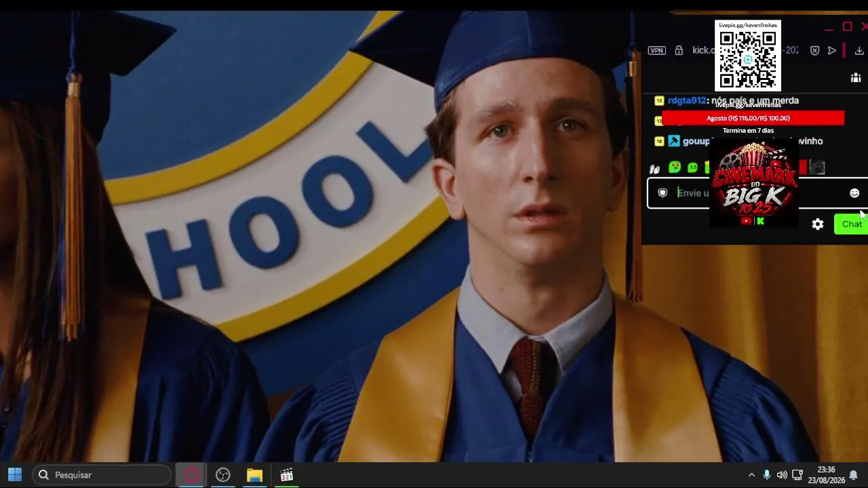Select the green smirk emote
The width and height of the screenshot is (868, 488).
point(692,167)
